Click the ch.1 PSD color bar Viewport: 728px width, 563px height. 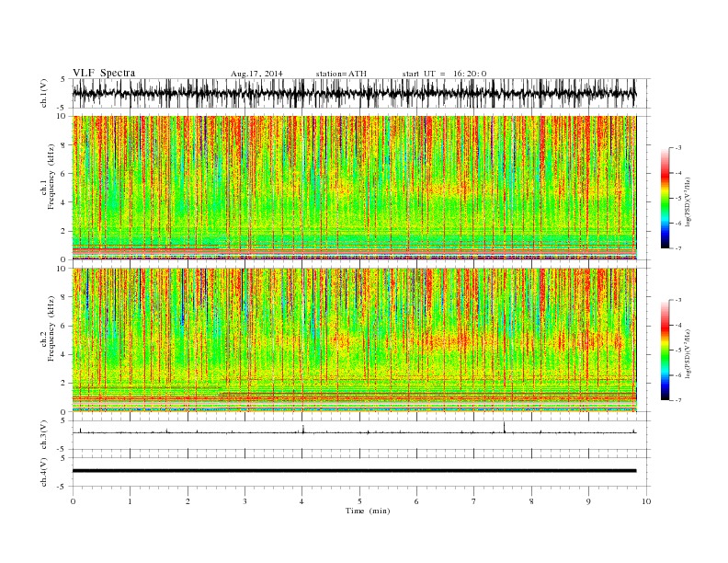[665, 198]
